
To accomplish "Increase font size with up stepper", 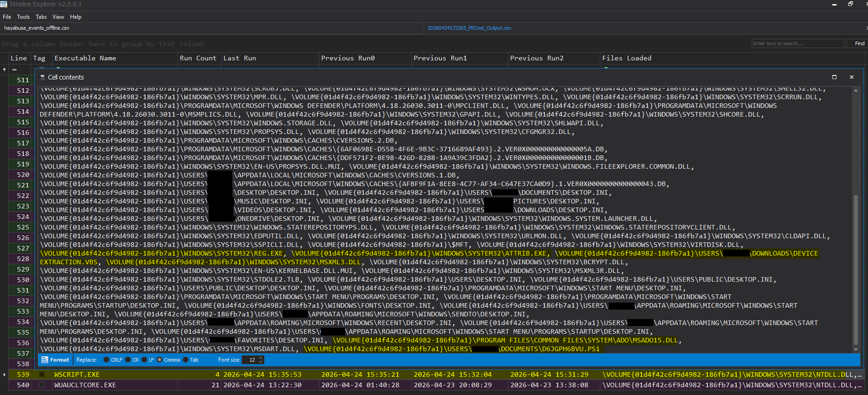I will click(x=261, y=358).
